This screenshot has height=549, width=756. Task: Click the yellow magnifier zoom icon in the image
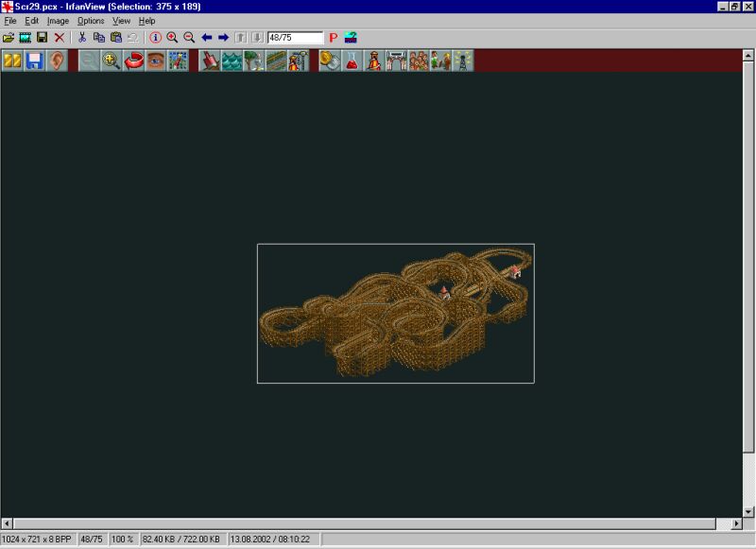tap(112, 60)
